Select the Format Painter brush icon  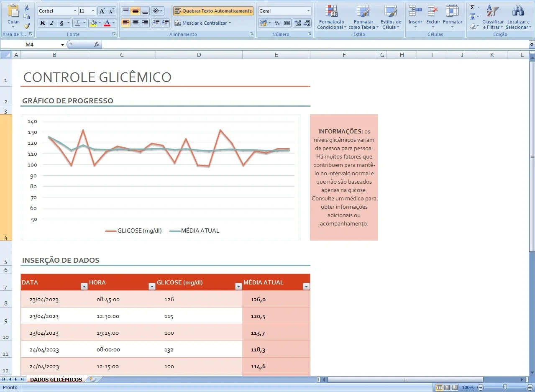click(27, 26)
